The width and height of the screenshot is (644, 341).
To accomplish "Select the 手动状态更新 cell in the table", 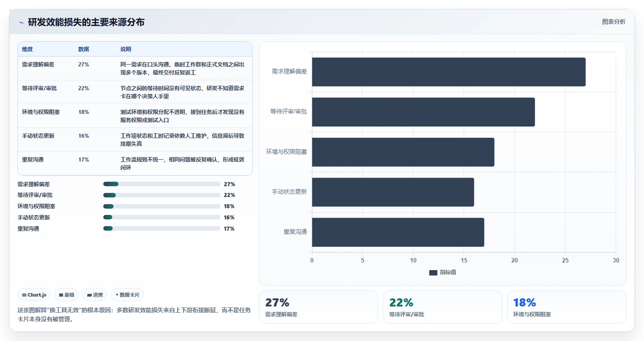I will pos(38,136).
